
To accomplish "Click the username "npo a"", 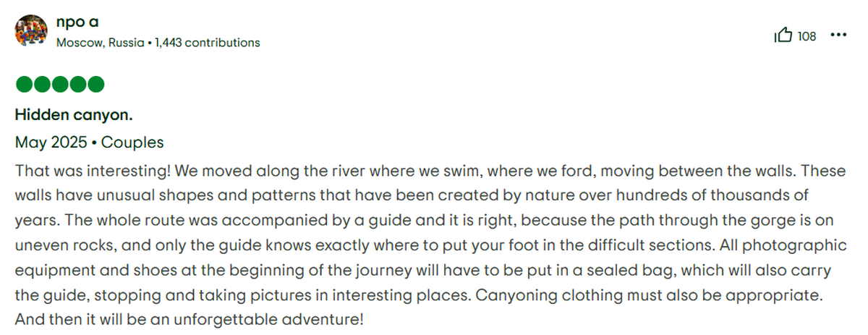I will [77, 22].
